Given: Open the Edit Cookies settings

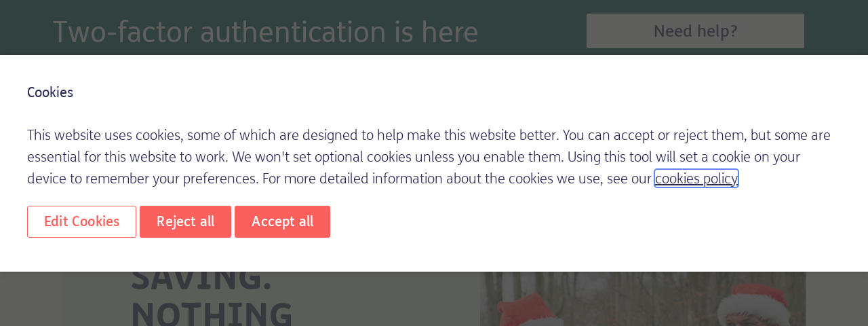Looking at the screenshot, I should [x=81, y=221].
